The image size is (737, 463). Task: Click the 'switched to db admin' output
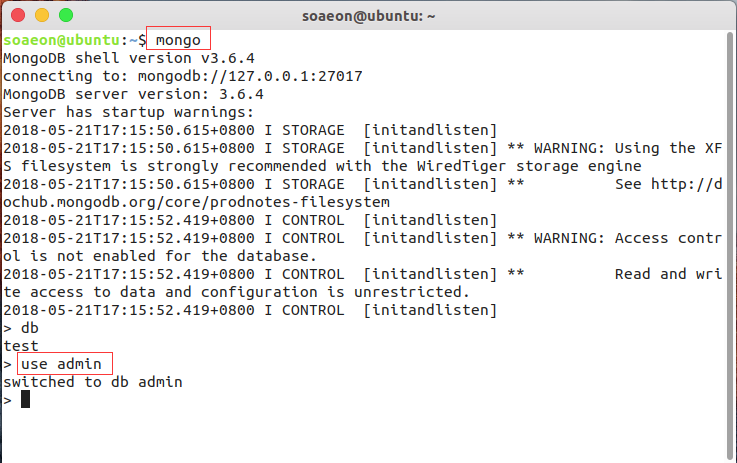[92, 382]
